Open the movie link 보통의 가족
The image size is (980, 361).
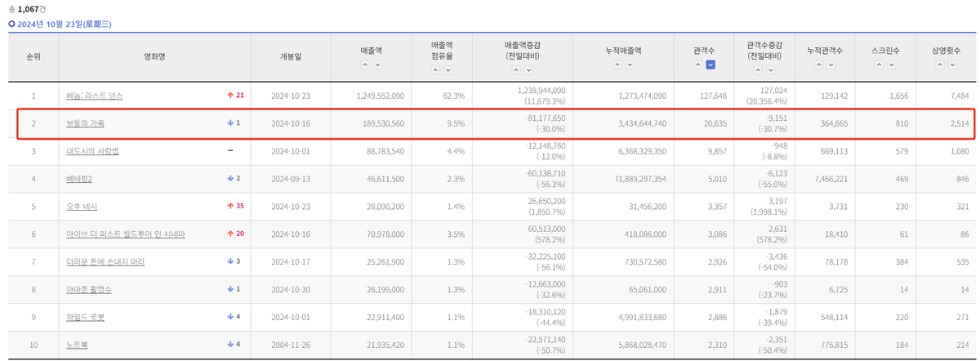86,123
